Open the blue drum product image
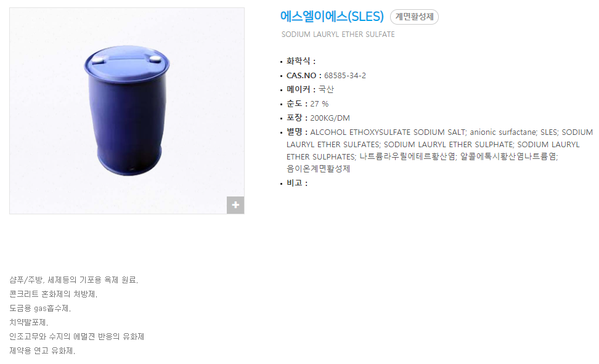The height and width of the screenshot is (364, 599). click(127, 111)
